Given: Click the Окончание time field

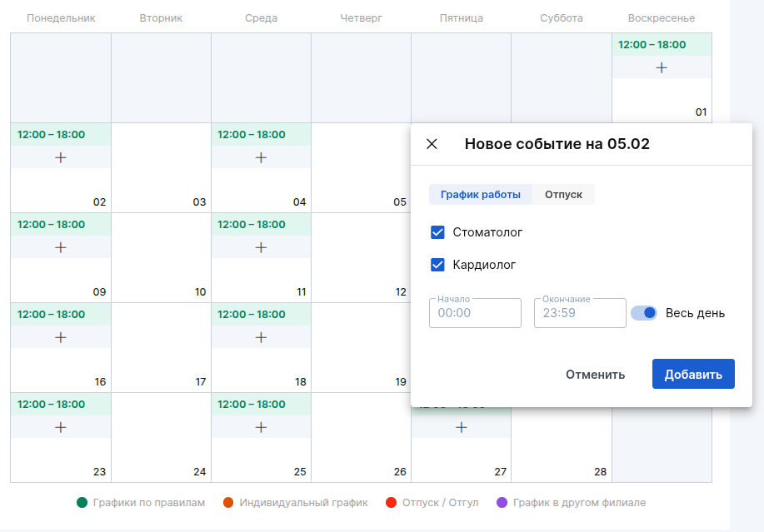Looking at the screenshot, I should tap(579, 314).
